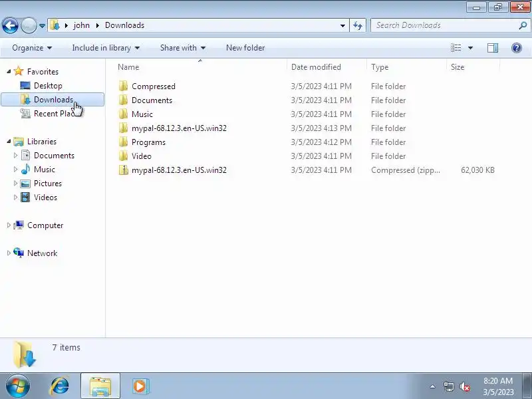Expand the Pictures library arrow

pos(15,183)
